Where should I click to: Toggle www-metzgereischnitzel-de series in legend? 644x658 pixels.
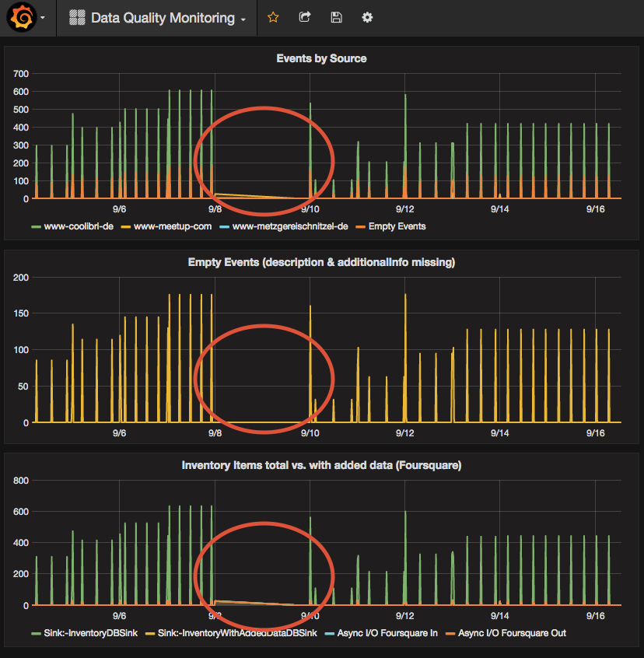point(290,226)
